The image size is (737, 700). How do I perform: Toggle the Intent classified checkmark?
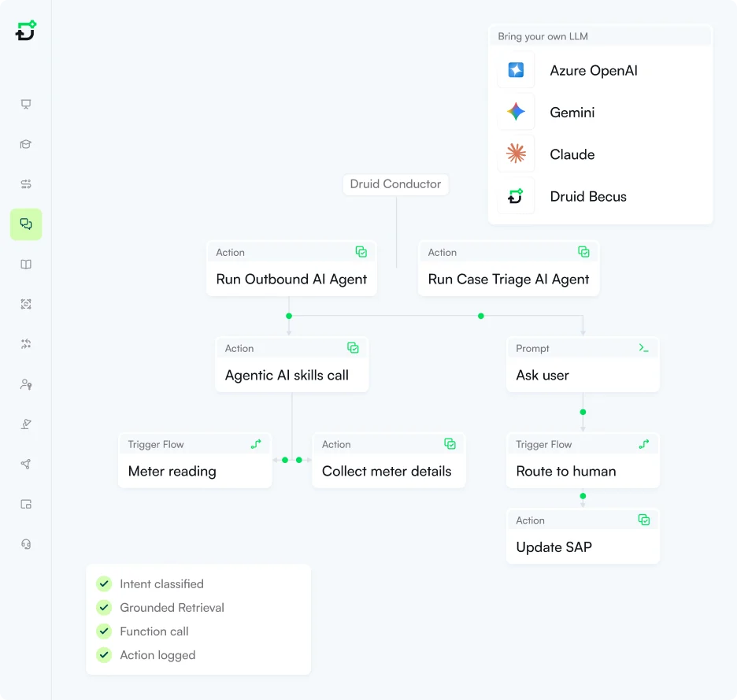click(x=104, y=583)
